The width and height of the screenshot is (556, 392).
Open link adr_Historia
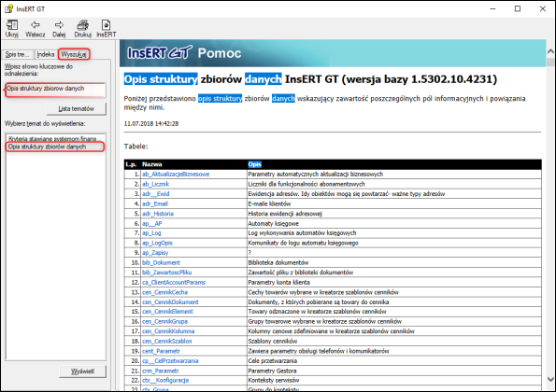[x=158, y=214]
